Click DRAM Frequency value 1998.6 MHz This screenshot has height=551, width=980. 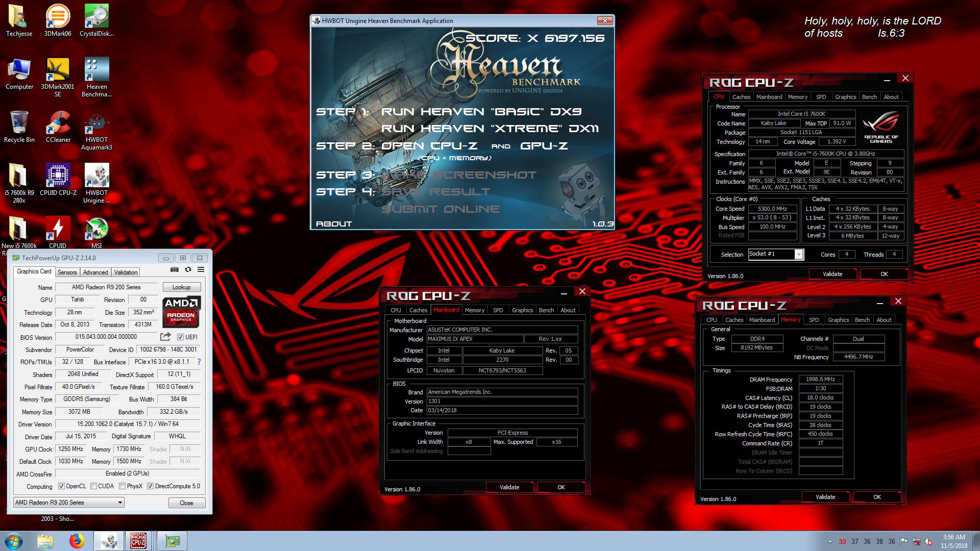[820, 379]
